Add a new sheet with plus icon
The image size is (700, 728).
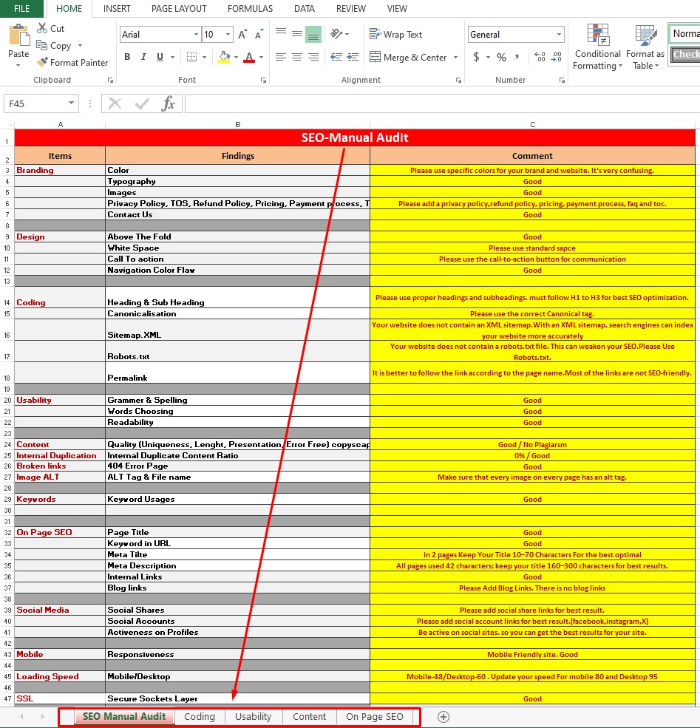[x=444, y=717]
